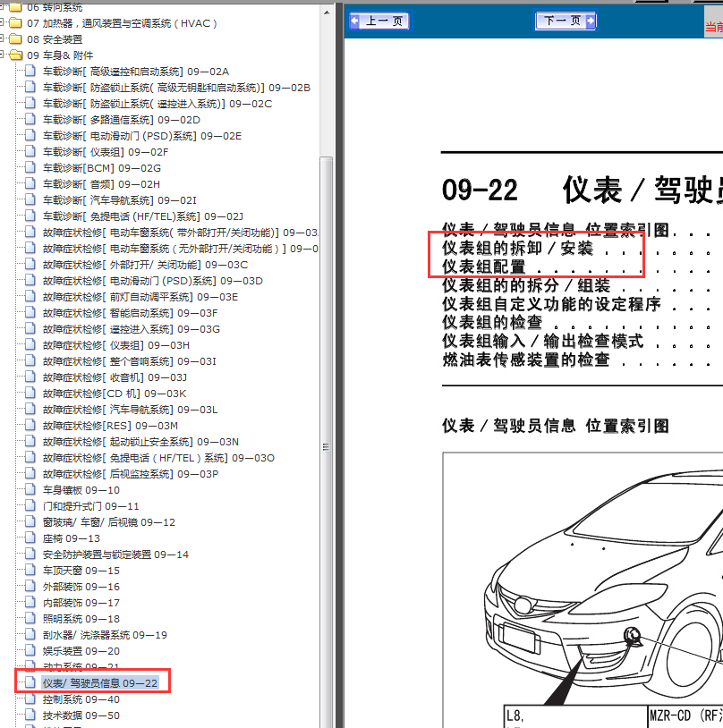The image size is (723, 728).
Task: Open 故障症状检修 CD机 09-03K
Action: [x=115, y=394]
